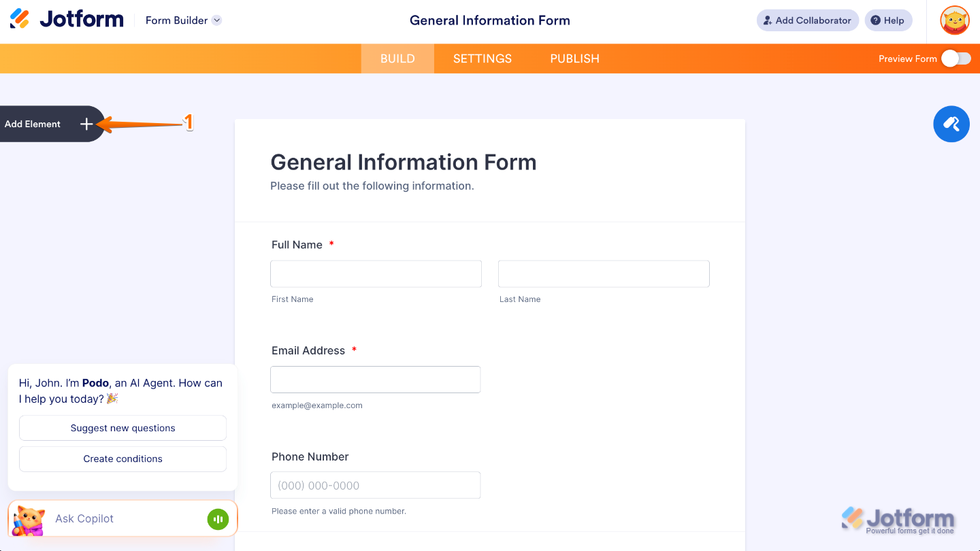Click Podo's avatar in the Copilot bar
This screenshot has height=551, width=980.
(x=29, y=518)
